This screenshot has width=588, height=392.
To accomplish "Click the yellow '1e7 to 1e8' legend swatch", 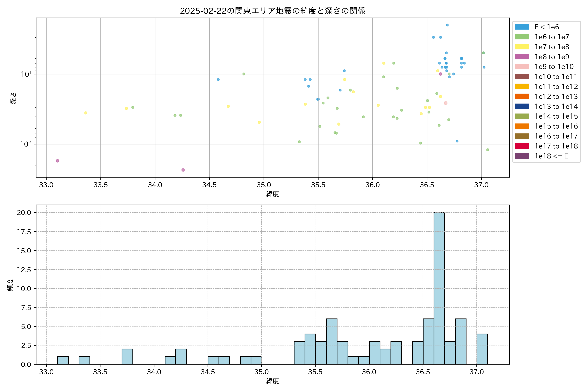I will (x=522, y=47).
